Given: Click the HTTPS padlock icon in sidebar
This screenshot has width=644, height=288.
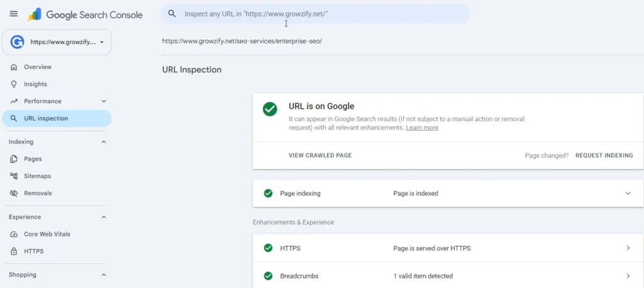Looking at the screenshot, I should 14,251.
